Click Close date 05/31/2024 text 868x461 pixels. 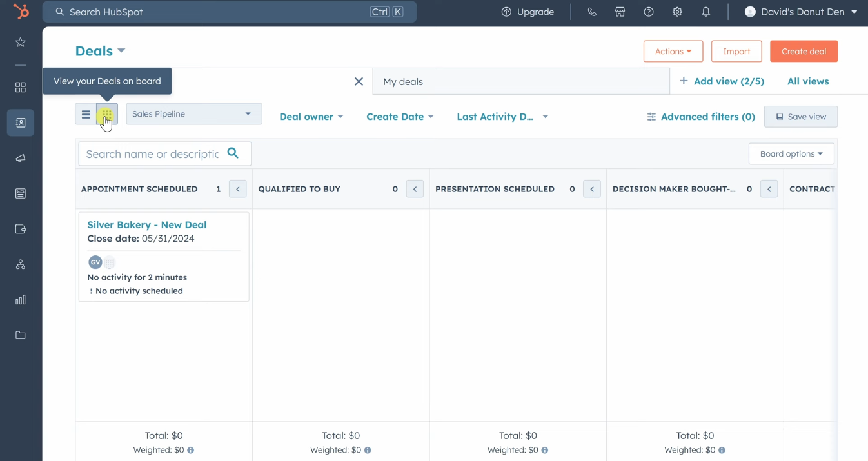[x=141, y=239]
